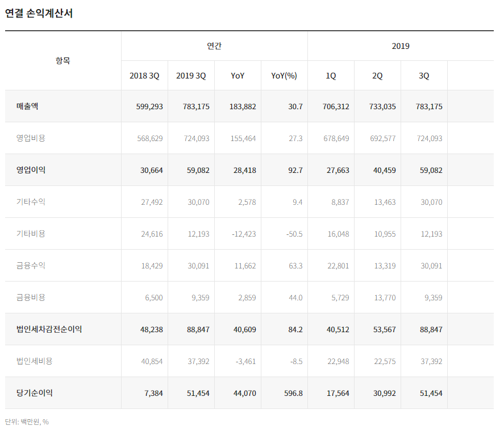Select 기타수익 YoY value 2,578
The height and width of the screenshot is (434, 504).
247,202
